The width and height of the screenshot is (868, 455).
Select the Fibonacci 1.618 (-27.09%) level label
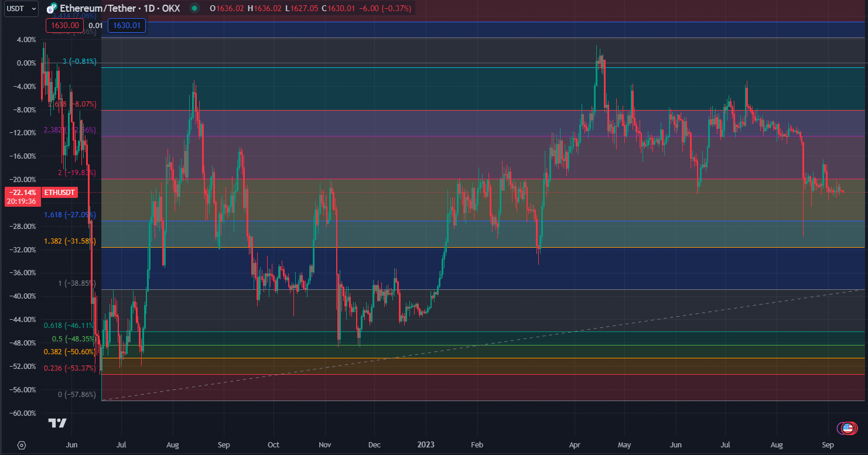pyautogui.click(x=70, y=215)
